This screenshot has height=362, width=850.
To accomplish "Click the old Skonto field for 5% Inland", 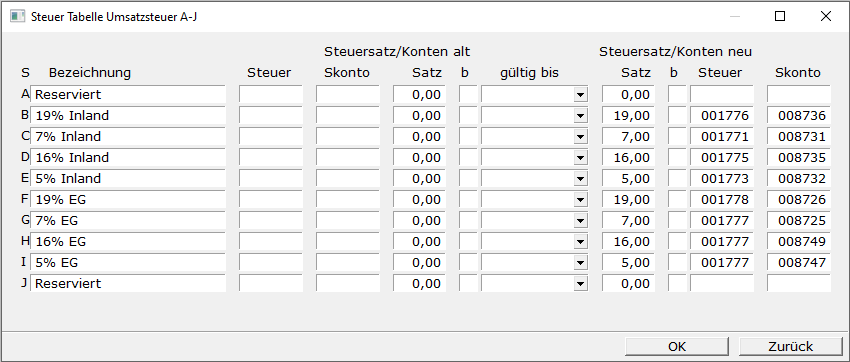I will [x=347, y=178].
